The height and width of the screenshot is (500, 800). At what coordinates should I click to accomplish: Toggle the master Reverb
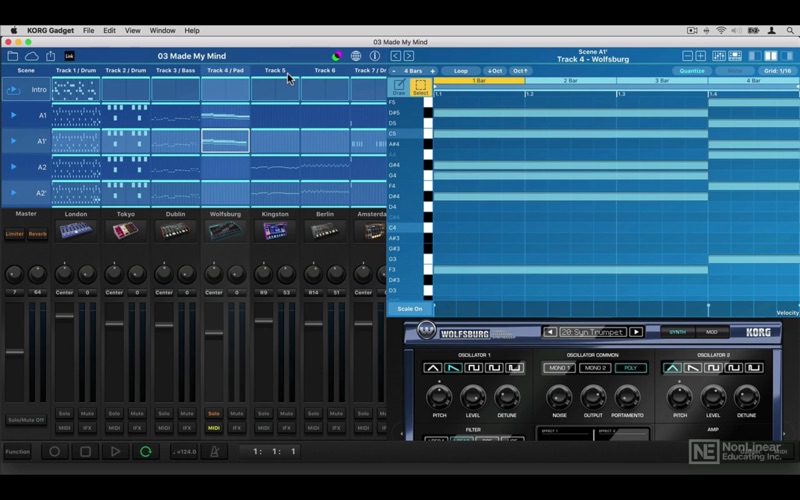pyautogui.click(x=37, y=234)
